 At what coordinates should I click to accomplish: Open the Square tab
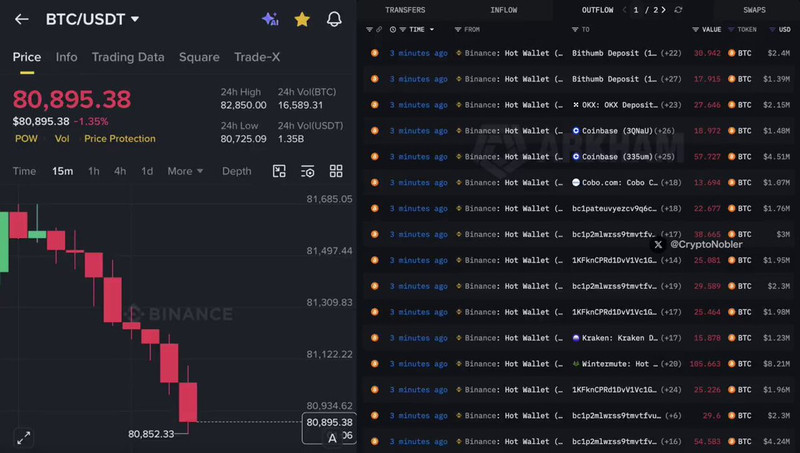coord(199,57)
